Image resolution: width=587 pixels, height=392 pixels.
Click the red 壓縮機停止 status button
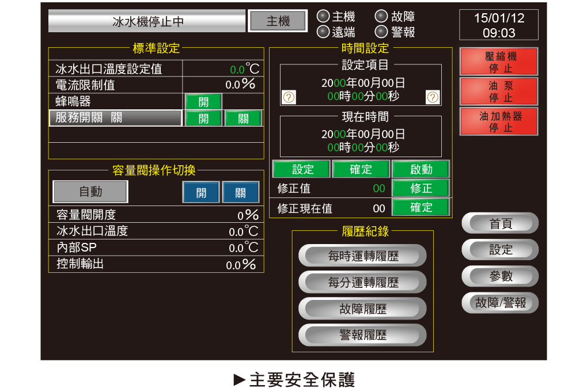[x=499, y=62]
